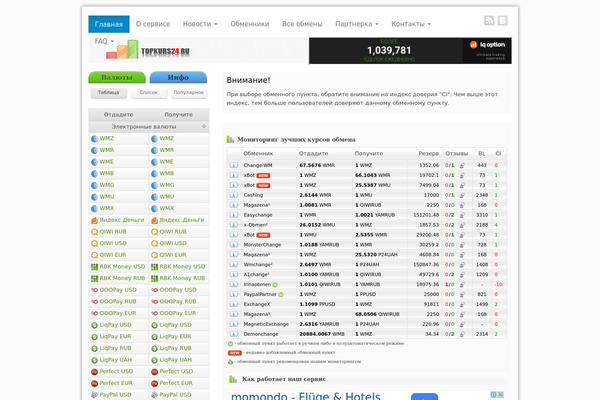Image resolution: width=600 pixels, height=400 pixels.
Task: Open the reviews icon in the ExchangeX row
Action: [462, 304]
